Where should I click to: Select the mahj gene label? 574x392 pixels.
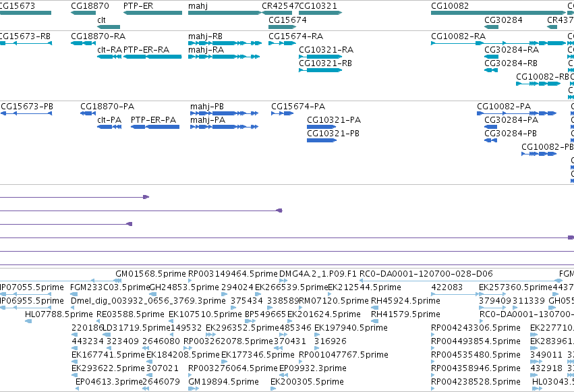click(x=198, y=6)
